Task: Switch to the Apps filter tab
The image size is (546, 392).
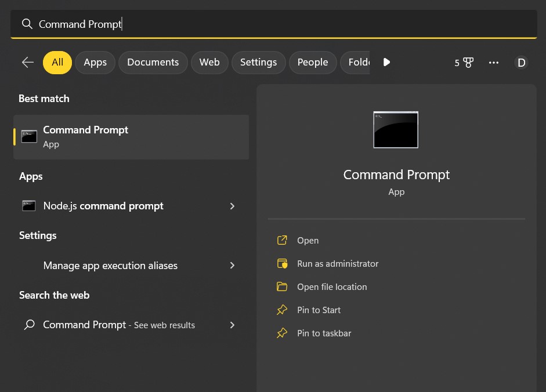Action: (x=95, y=62)
